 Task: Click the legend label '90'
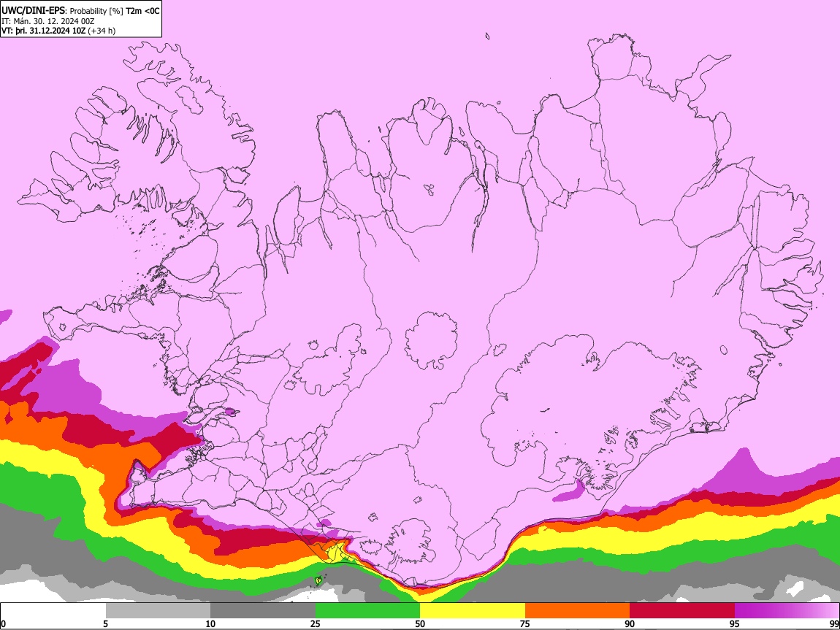(x=630, y=624)
